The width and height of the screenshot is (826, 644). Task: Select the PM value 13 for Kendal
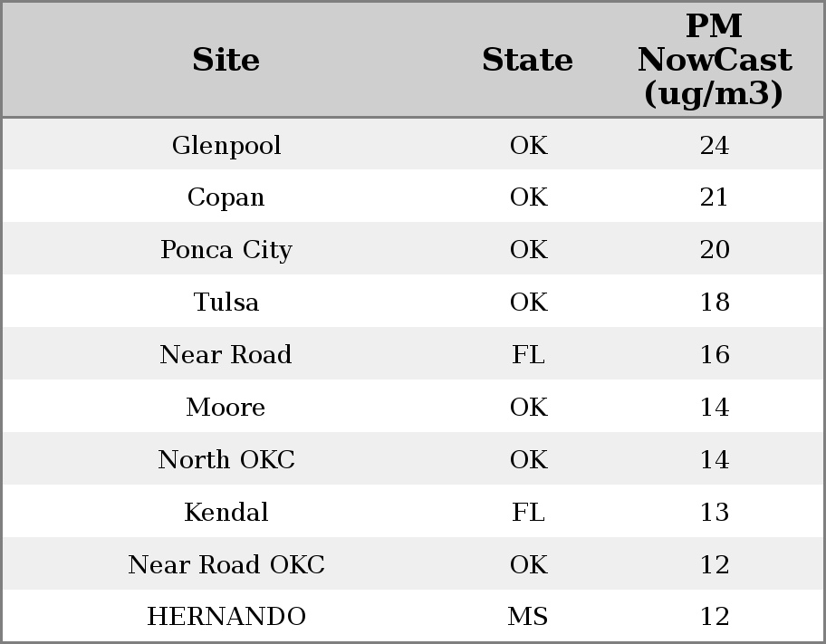point(715,513)
